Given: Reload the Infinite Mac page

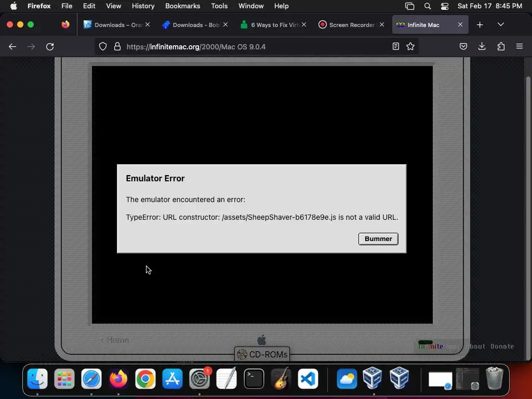Looking at the screenshot, I should point(50,46).
